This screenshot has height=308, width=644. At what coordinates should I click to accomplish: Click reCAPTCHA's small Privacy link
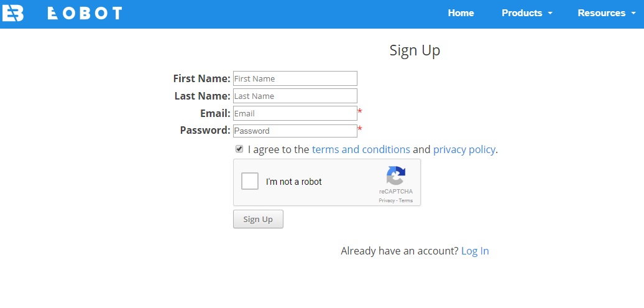(386, 201)
